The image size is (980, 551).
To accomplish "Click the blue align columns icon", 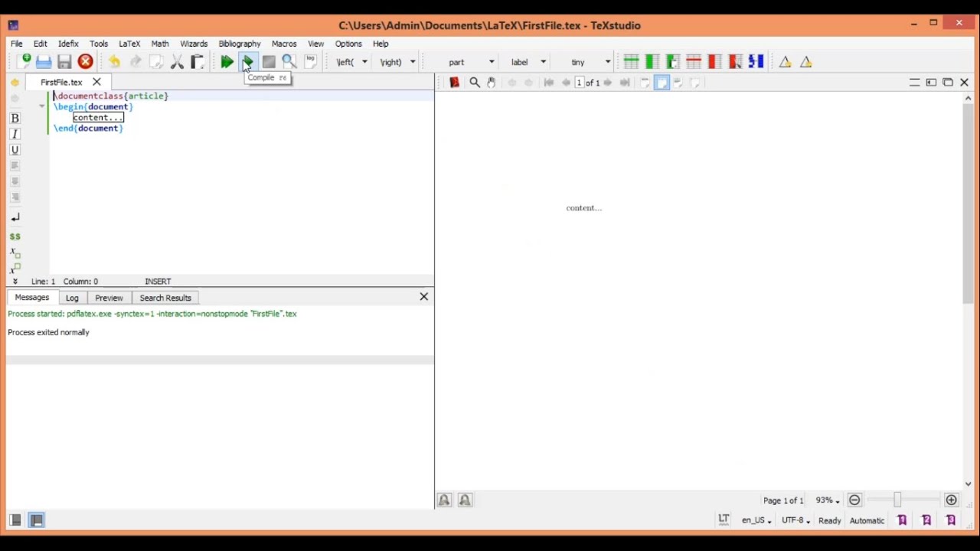I will pyautogui.click(x=756, y=62).
